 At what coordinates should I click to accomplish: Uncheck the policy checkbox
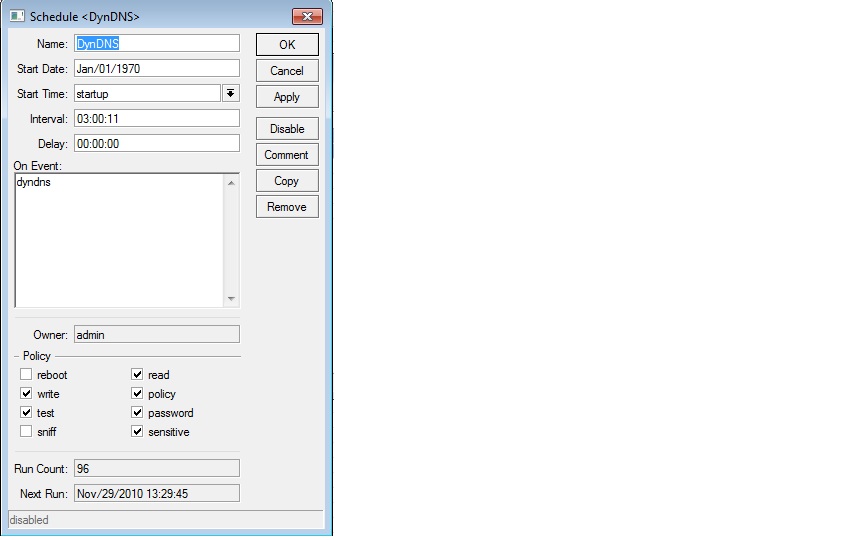point(137,393)
